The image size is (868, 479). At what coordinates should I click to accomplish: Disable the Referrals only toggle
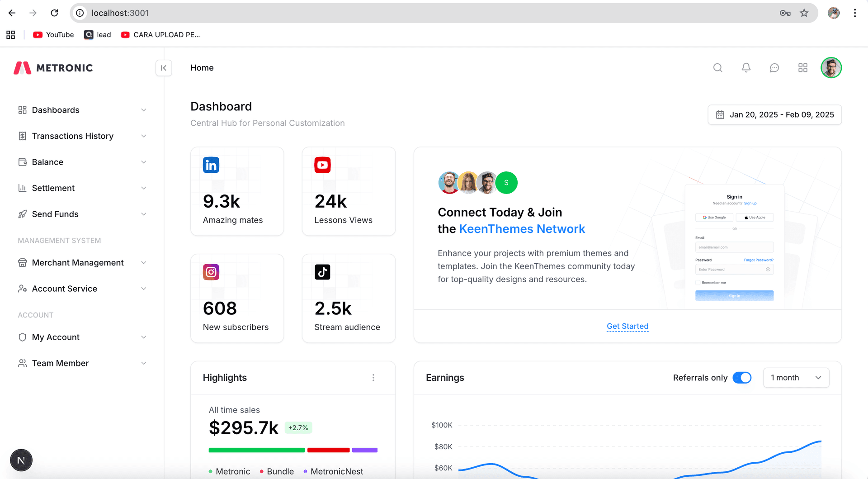[x=742, y=377]
